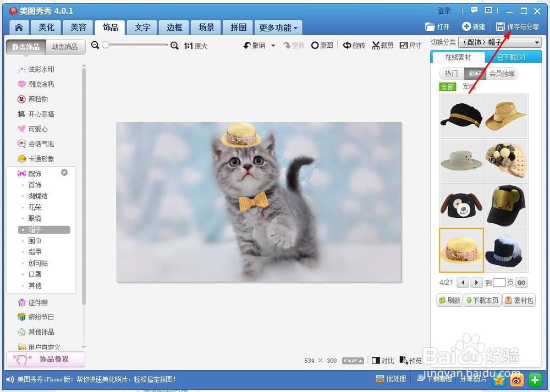Click the 打开 folder icon
Image resolution: width=550 pixels, height=392 pixels.
[x=430, y=26]
